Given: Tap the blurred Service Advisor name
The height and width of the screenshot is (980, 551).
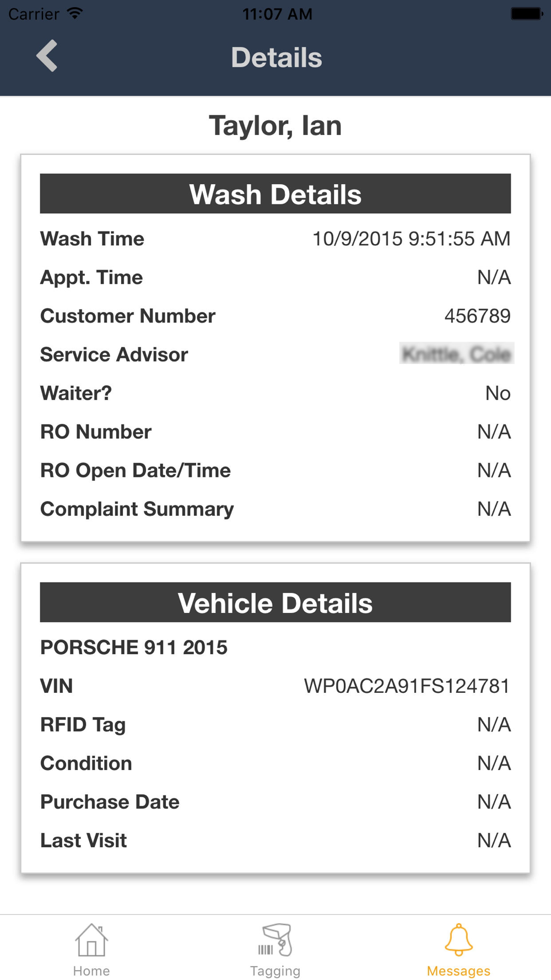Looking at the screenshot, I should coord(456,354).
